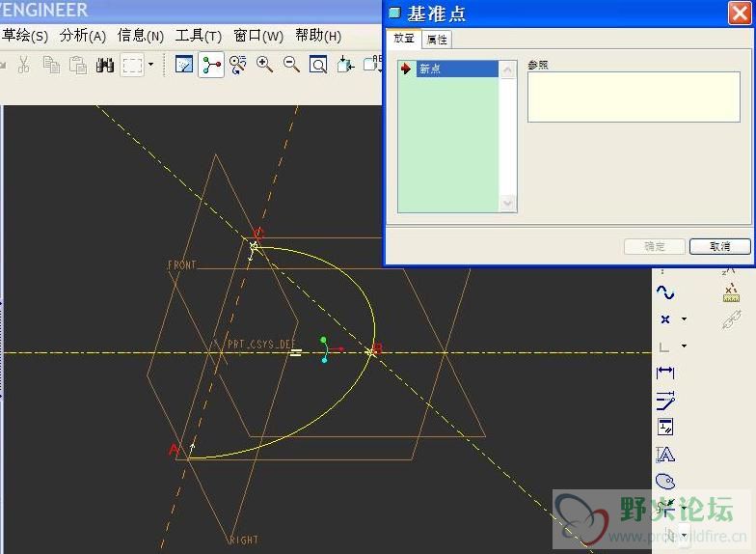Click the Copy icon in the toolbar
Viewport: 756px width, 554px height.
point(51,65)
